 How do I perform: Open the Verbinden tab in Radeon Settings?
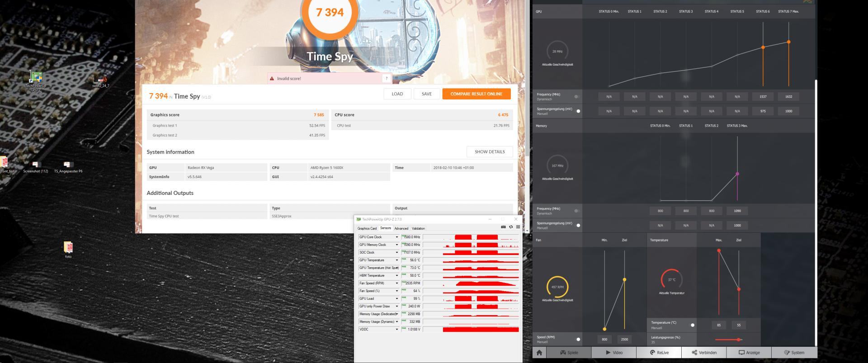click(x=704, y=353)
